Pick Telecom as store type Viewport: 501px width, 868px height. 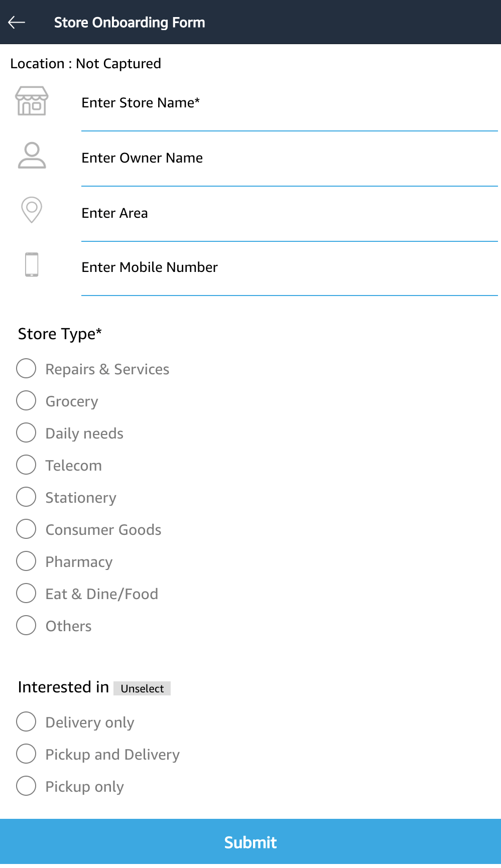tap(26, 465)
